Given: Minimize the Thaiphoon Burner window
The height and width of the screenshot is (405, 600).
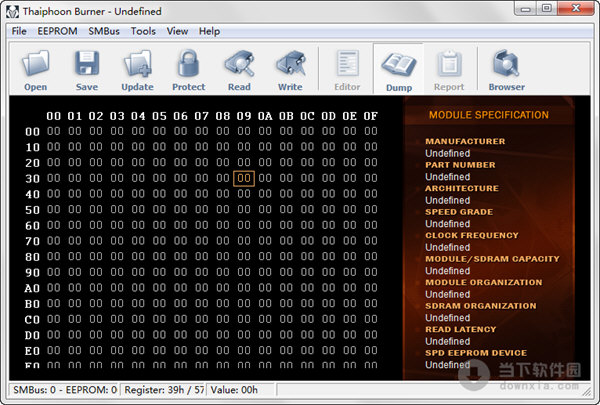Looking at the screenshot, I should click(525, 8).
